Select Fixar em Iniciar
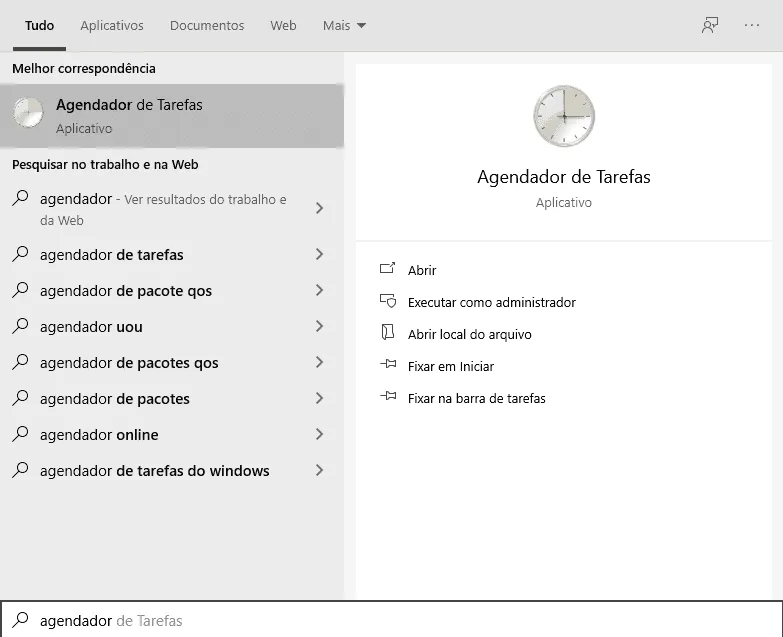Viewport: 783px width, 637px height. tap(451, 366)
